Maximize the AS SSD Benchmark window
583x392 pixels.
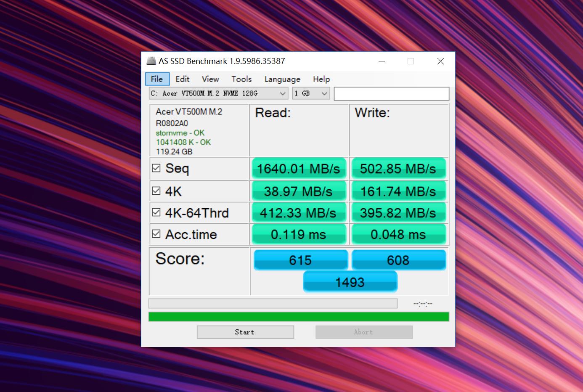coord(411,61)
